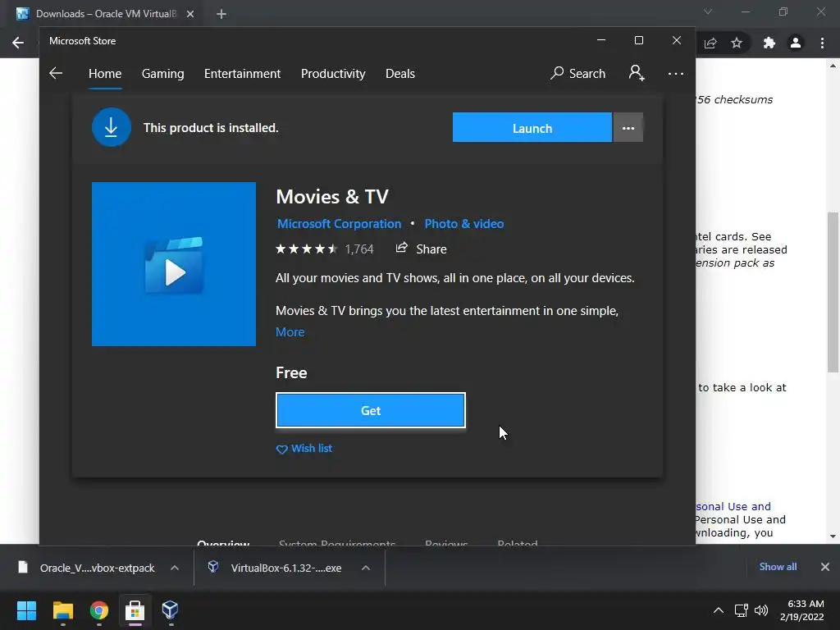840x630 pixels.
Task: Click Chrome tab search chevron
Action: (x=708, y=11)
